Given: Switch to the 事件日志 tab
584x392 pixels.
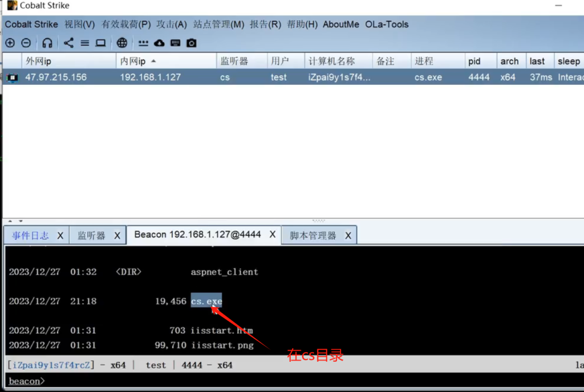Looking at the screenshot, I should point(30,236).
